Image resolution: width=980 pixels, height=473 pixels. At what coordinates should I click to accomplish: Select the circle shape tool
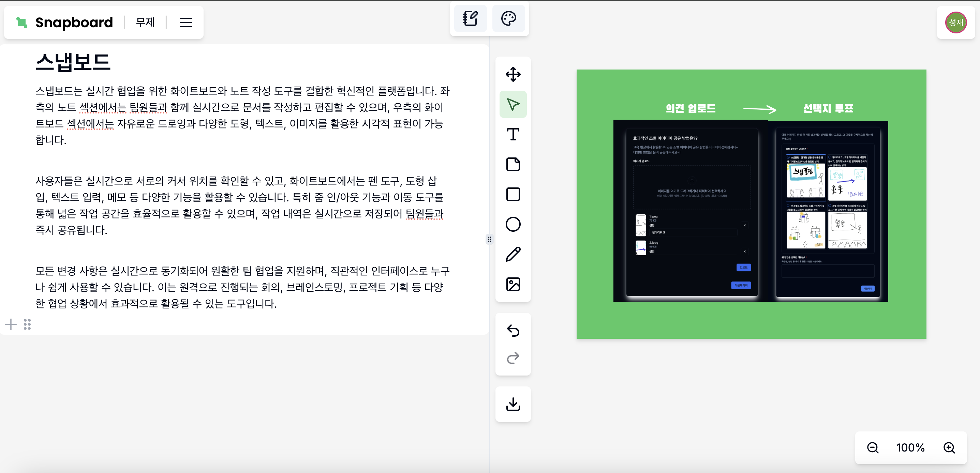[x=513, y=224]
